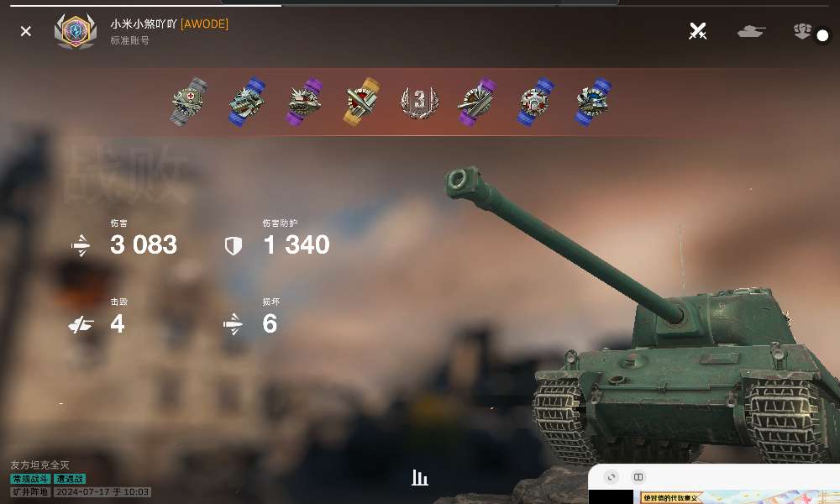Click the 矿井阵地 map name label

tap(30, 491)
